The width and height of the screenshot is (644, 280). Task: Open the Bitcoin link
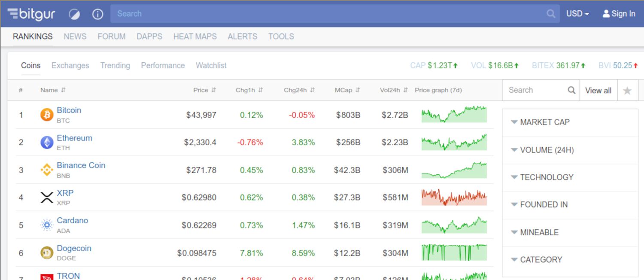(x=69, y=110)
